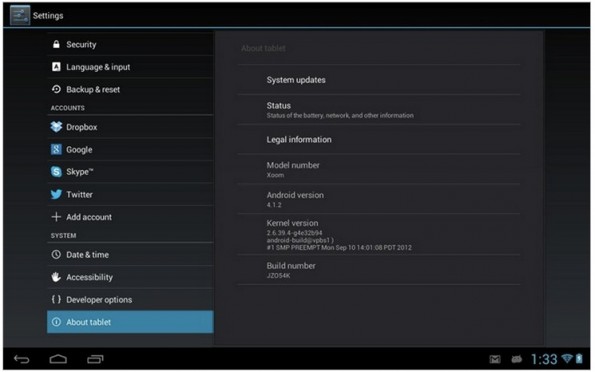Image resolution: width=595 pixels, height=372 pixels.
Task: Click the plus icon beside Add account
Action: point(56,217)
